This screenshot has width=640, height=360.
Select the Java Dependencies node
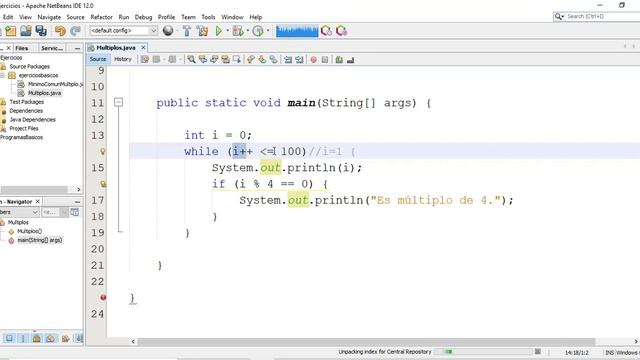coord(33,120)
